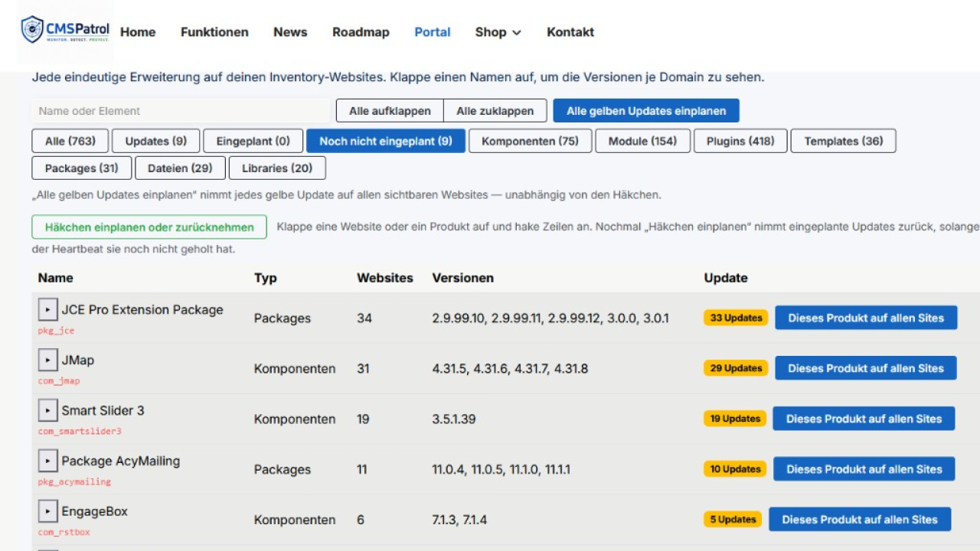Screen dimensions: 980x551
Task: Open the Kontakt page
Action: (x=570, y=32)
